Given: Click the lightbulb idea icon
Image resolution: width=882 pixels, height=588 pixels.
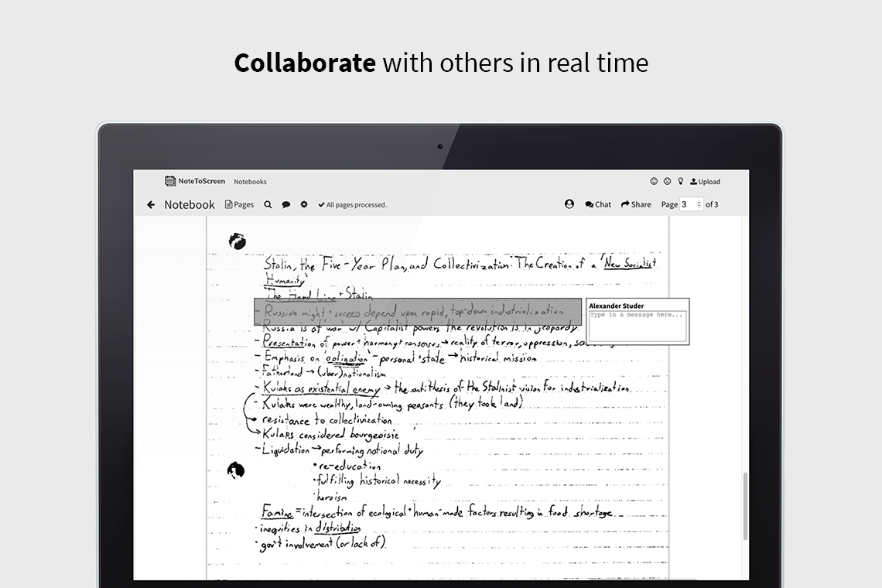Looking at the screenshot, I should 681,181.
